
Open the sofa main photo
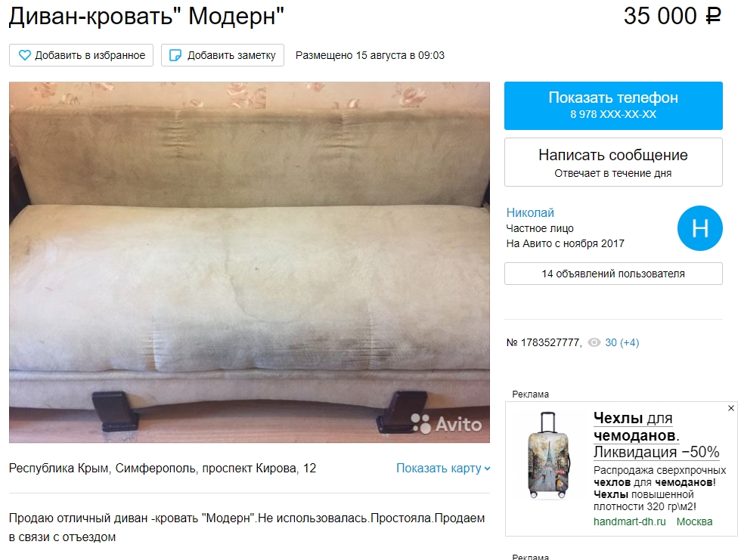(250, 262)
